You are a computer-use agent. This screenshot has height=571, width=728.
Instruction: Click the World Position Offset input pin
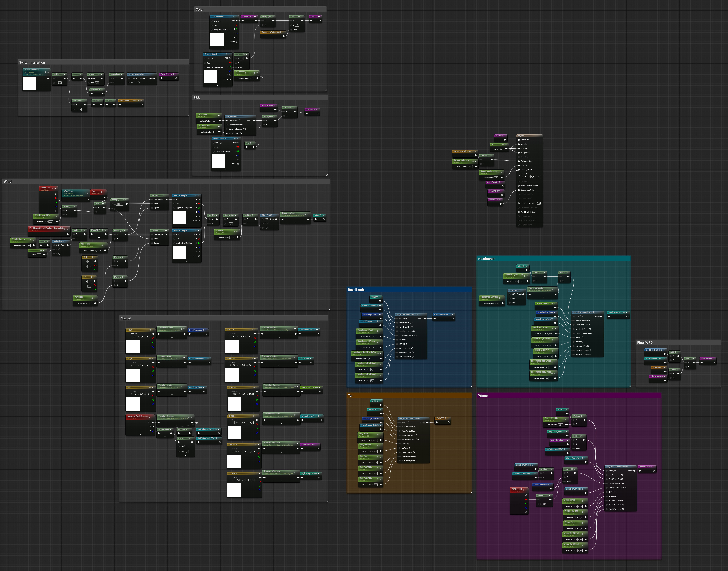pyautogui.click(x=519, y=186)
